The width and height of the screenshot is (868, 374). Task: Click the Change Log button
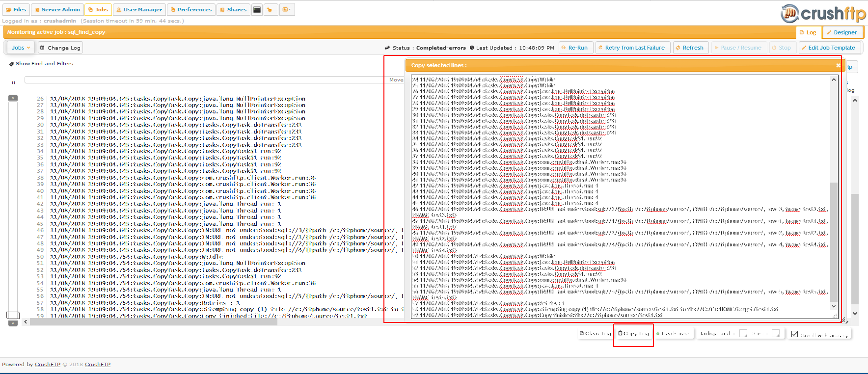coord(60,48)
